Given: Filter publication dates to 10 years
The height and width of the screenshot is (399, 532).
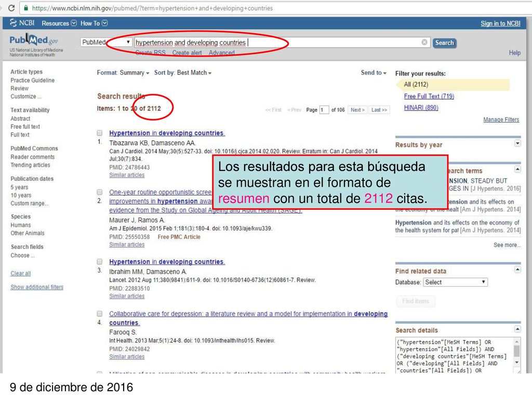Looking at the screenshot, I should (21, 195).
